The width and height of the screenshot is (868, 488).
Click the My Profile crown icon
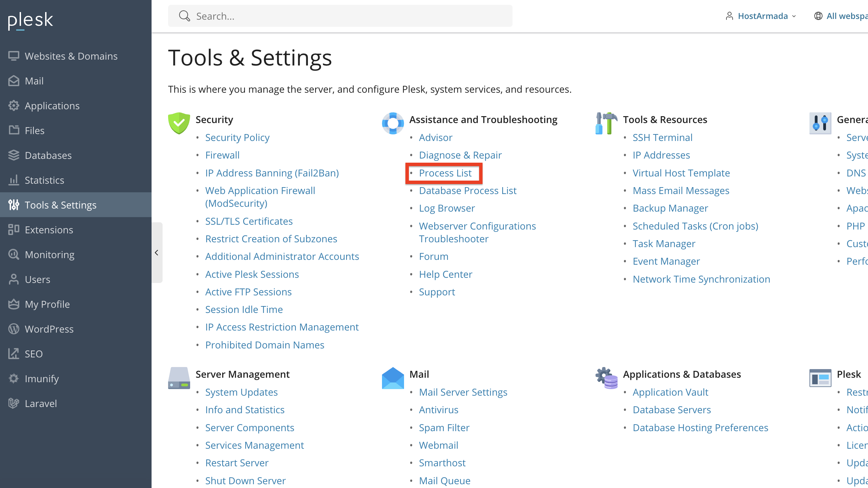click(14, 304)
